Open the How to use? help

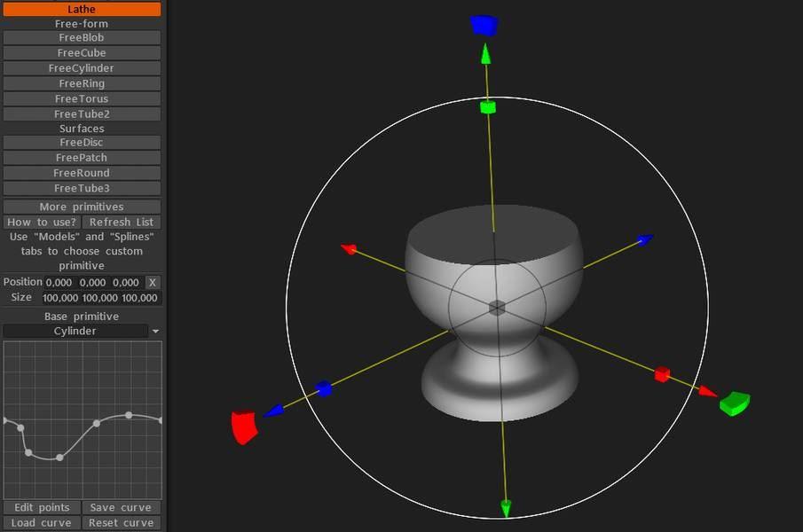click(42, 223)
